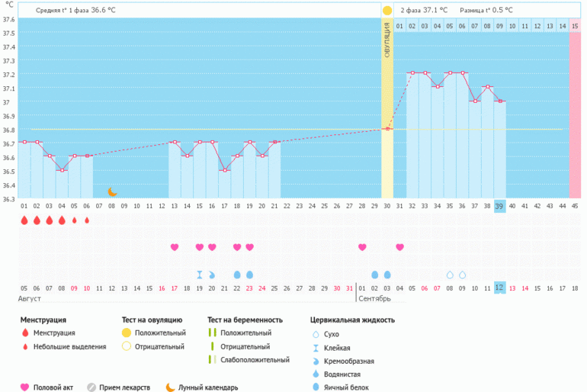Select the heart icon above September 04
This screenshot has height=392, width=587.
tap(399, 247)
